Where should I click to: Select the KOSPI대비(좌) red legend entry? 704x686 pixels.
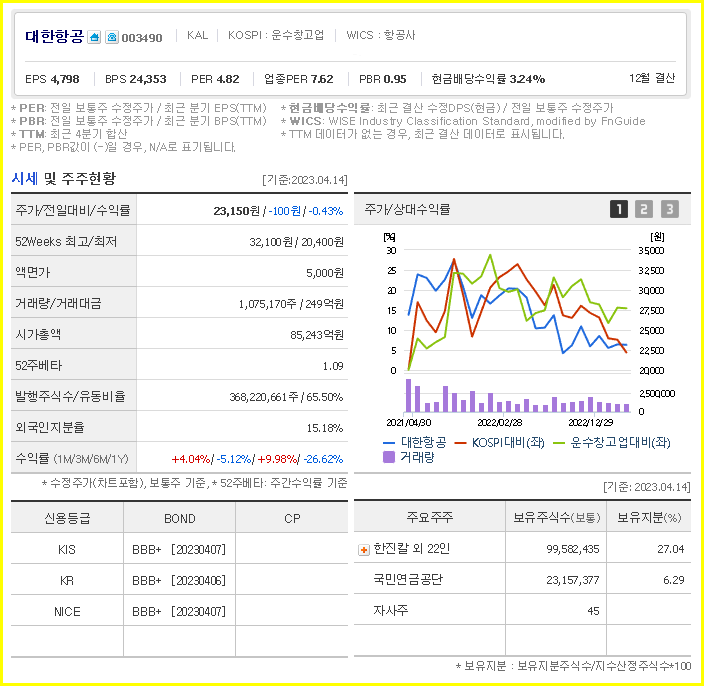499,443
